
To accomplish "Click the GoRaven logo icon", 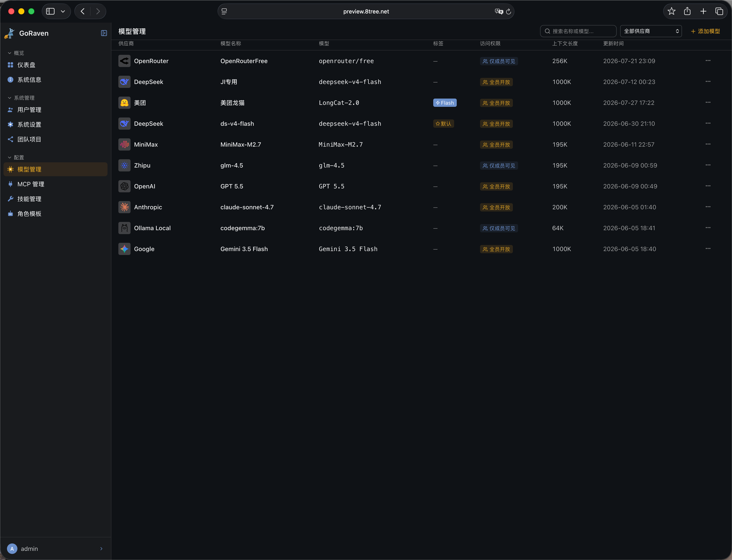I will tap(10, 33).
